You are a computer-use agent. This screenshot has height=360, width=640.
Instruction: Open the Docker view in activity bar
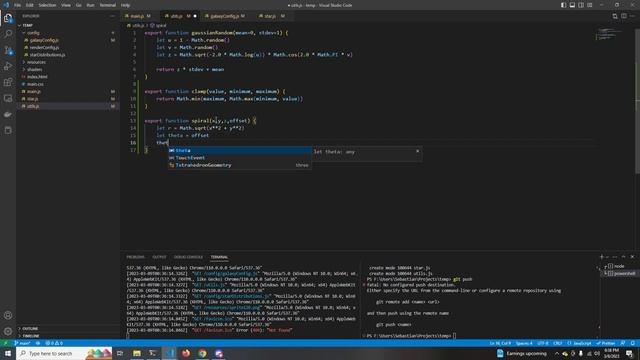tap(8, 114)
